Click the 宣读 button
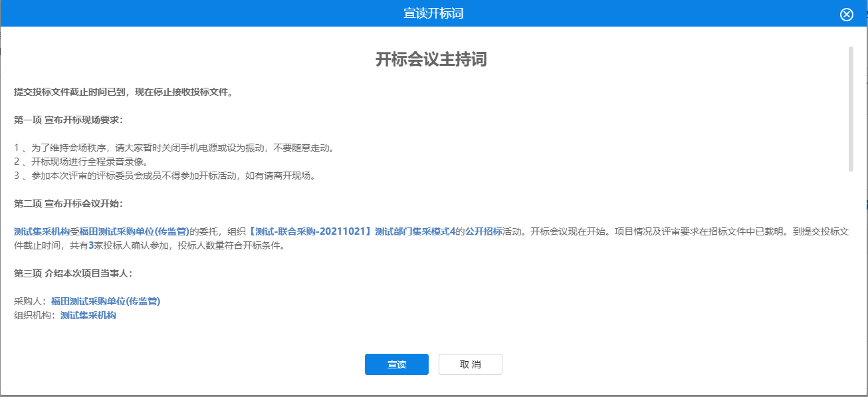Image resolution: width=868 pixels, height=397 pixels. 396,364
